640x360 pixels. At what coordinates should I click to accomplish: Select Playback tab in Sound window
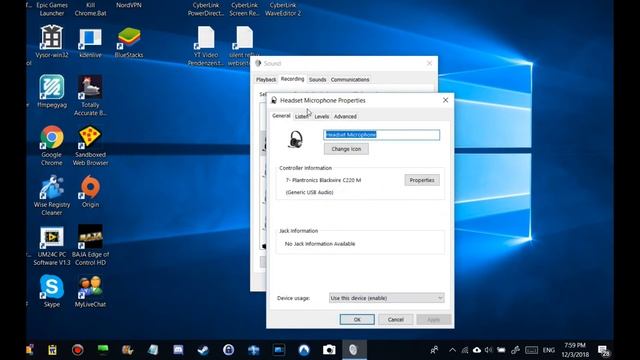[x=266, y=80]
